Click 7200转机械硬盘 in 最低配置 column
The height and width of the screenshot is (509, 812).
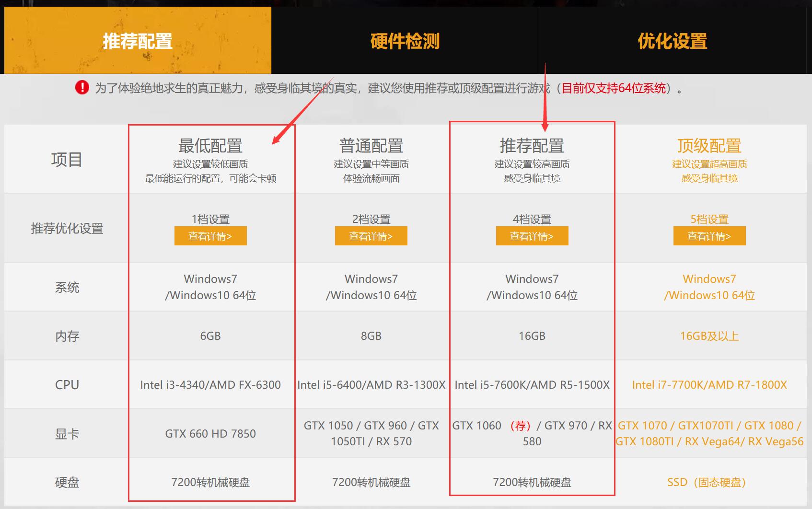[x=210, y=482]
